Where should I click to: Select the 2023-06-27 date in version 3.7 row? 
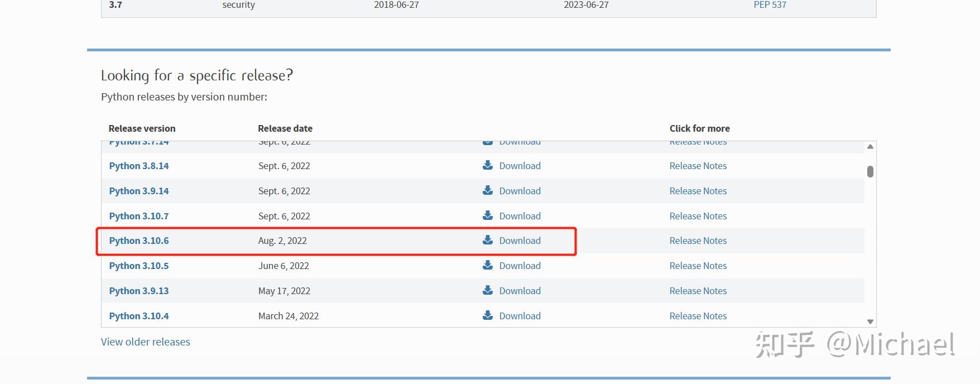586,5
